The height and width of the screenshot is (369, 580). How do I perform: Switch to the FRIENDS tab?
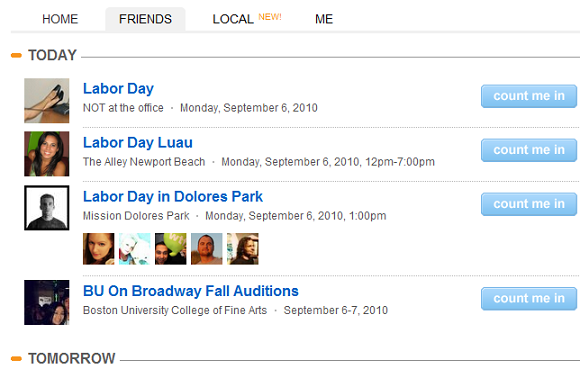(145, 19)
